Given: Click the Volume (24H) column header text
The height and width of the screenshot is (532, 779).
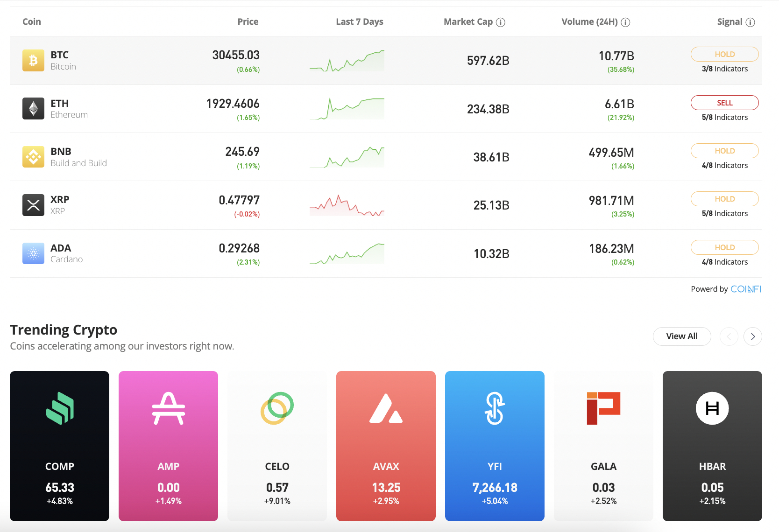Looking at the screenshot, I should (589, 21).
